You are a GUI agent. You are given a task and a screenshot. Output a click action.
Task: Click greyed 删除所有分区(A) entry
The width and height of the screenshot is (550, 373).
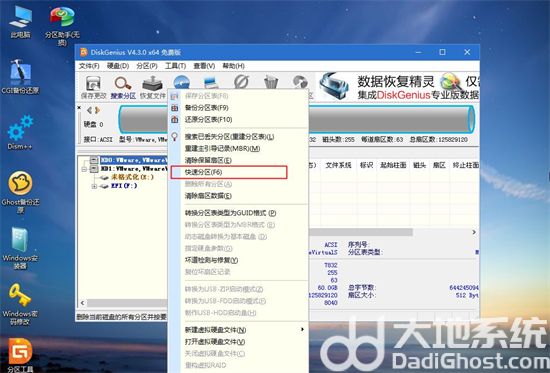click(208, 184)
